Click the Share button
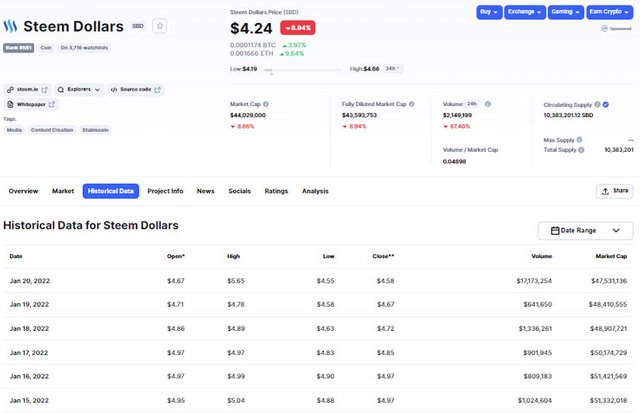This screenshot has width=640, height=413. [x=615, y=191]
